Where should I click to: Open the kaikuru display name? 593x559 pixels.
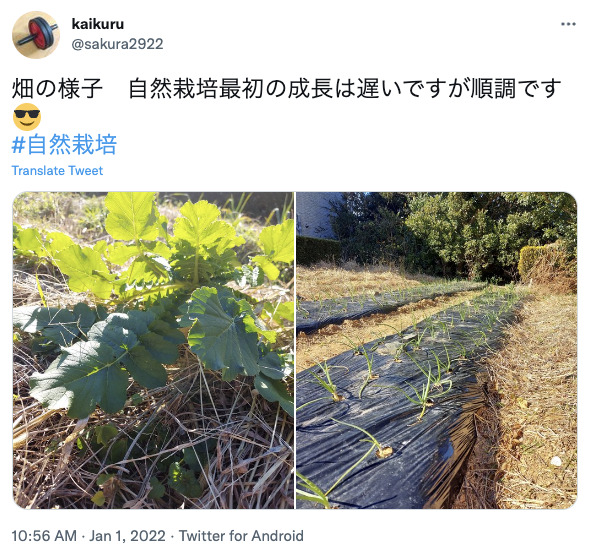click(x=98, y=24)
